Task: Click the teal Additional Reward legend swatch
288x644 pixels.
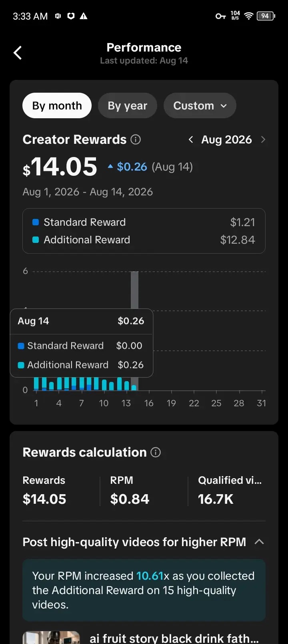Action: (x=36, y=240)
